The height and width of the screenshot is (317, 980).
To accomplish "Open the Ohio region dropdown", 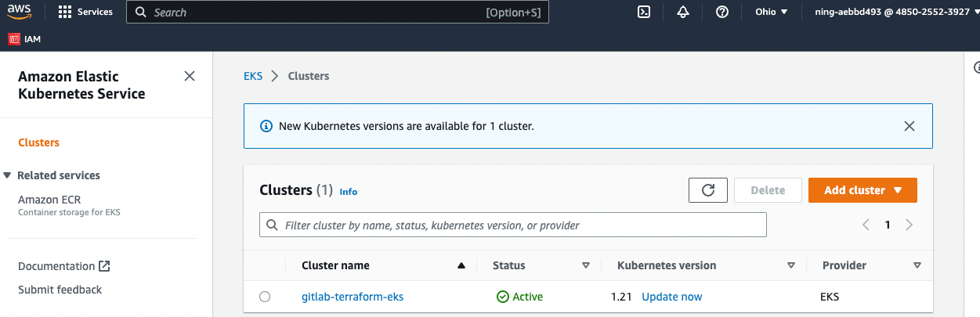I will 772,12.
